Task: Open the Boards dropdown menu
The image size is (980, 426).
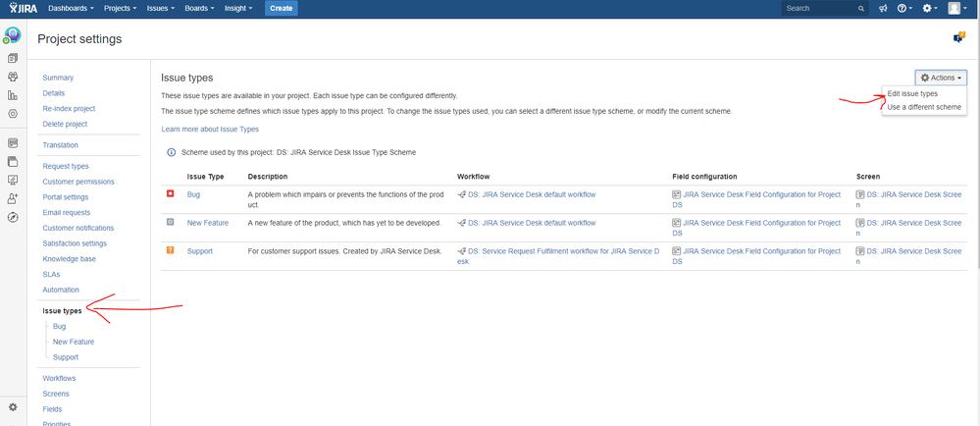Action: (200, 8)
